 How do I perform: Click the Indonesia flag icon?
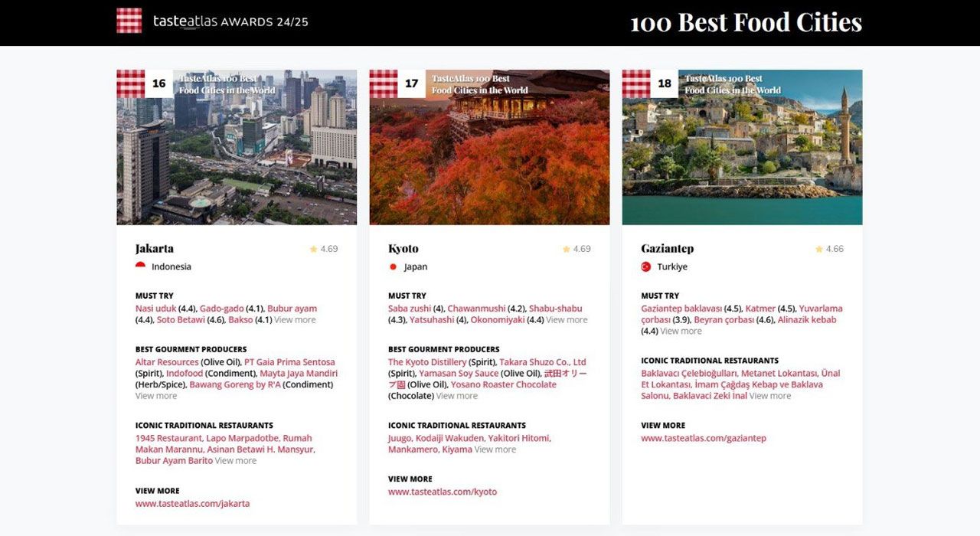pyautogui.click(x=140, y=266)
